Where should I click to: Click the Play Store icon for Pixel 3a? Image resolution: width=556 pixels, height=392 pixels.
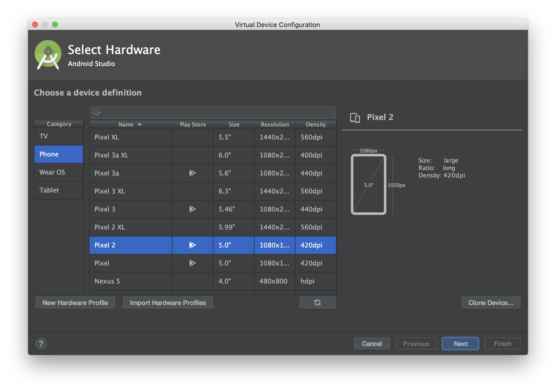(x=192, y=173)
